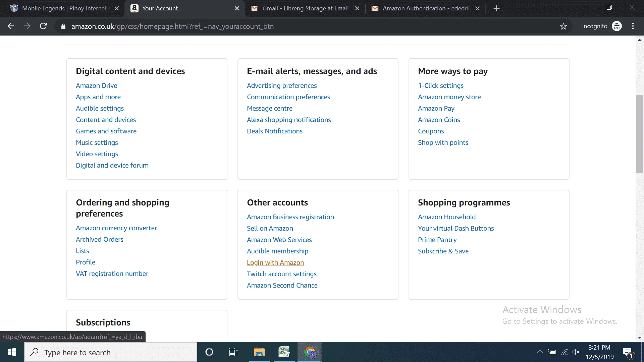This screenshot has height=362, width=644.
Task: Click the address bar URL
Action: coord(172,26)
